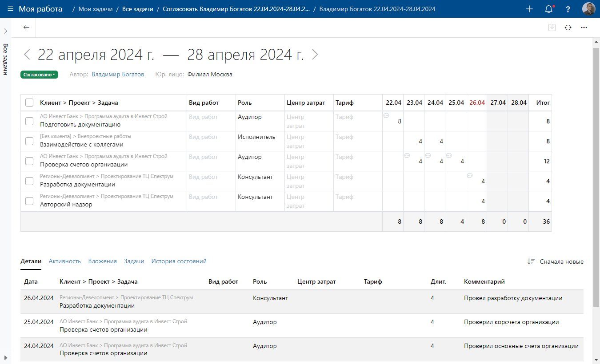Open comment icon on 24.04 Проверка счетов cell
600x364 pixels.
click(x=428, y=155)
